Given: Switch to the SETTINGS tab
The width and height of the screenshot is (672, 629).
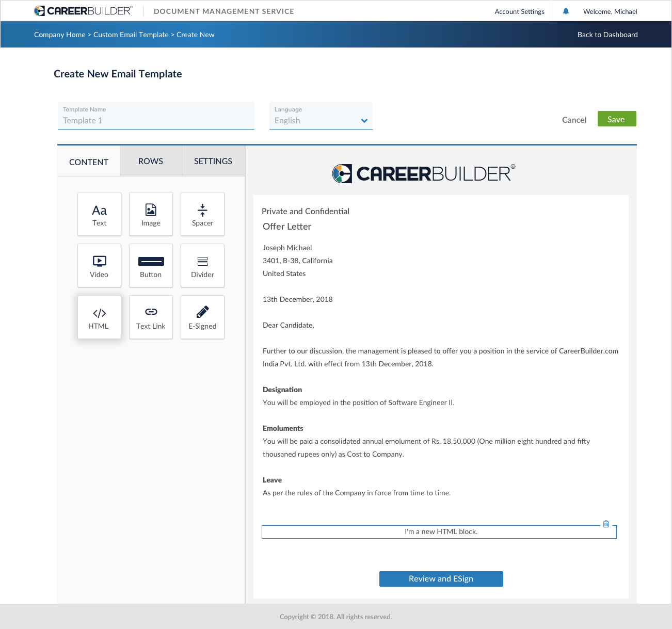Looking at the screenshot, I should pyautogui.click(x=213, y=161).
